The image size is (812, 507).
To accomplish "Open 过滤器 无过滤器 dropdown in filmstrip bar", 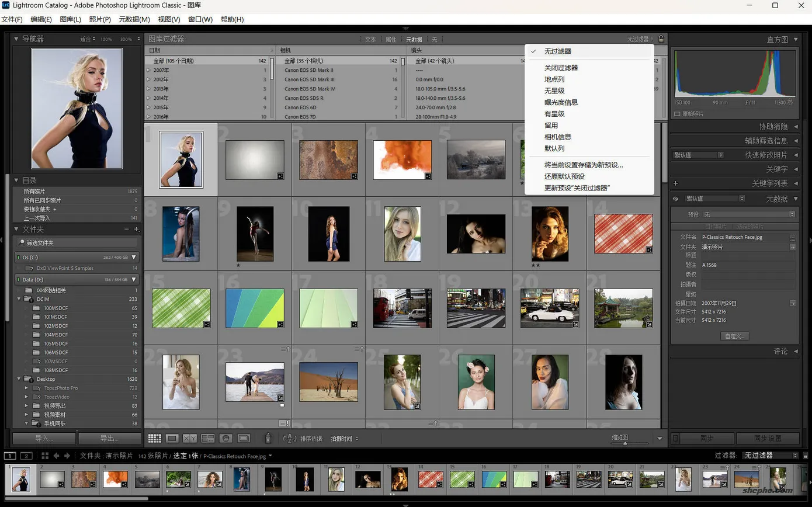I will [x=770, y=455].
